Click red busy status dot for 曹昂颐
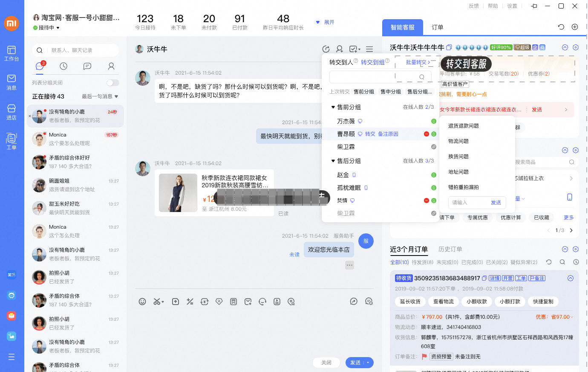This screenshot has height=372, width=588. point(427,134)
